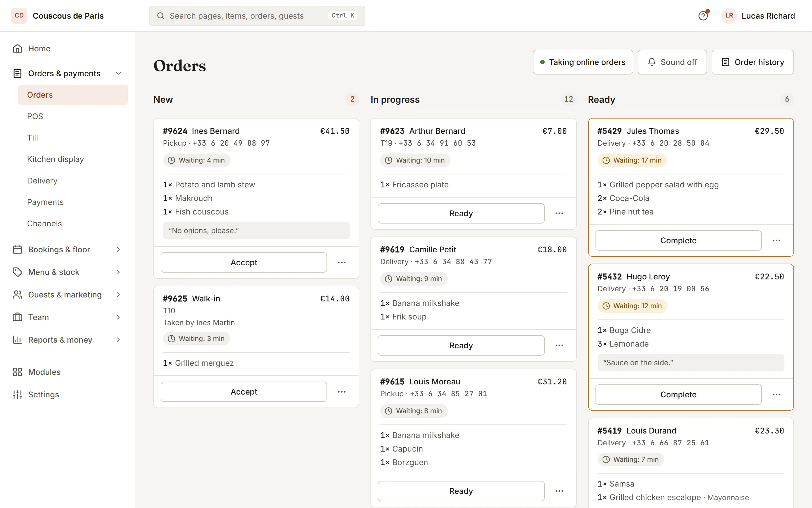Click the search pages, items, orders field

pos(257,16)
